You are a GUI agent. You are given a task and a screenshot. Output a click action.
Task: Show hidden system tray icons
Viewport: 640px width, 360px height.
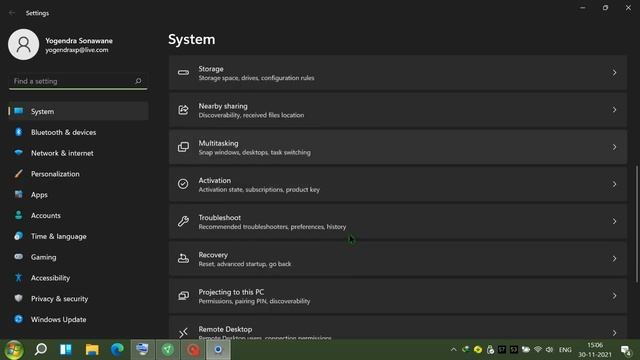coord(453,350)
